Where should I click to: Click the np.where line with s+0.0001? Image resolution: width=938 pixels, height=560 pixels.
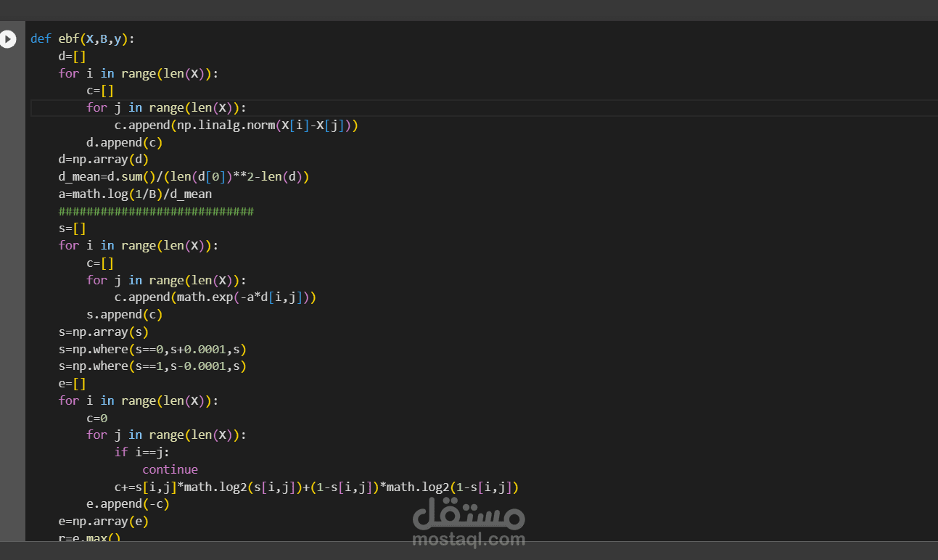[152, 349]
